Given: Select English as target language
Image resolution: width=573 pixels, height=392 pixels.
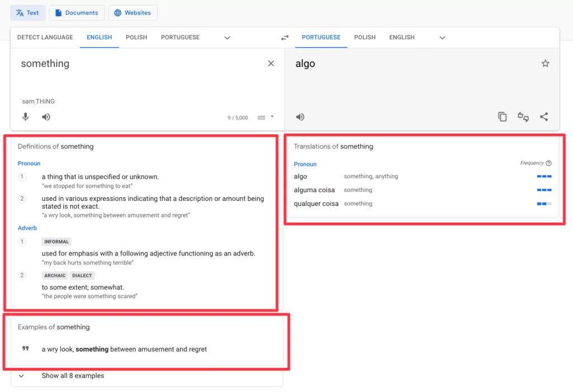Looking at the screenshot, I should click(402, 37).
